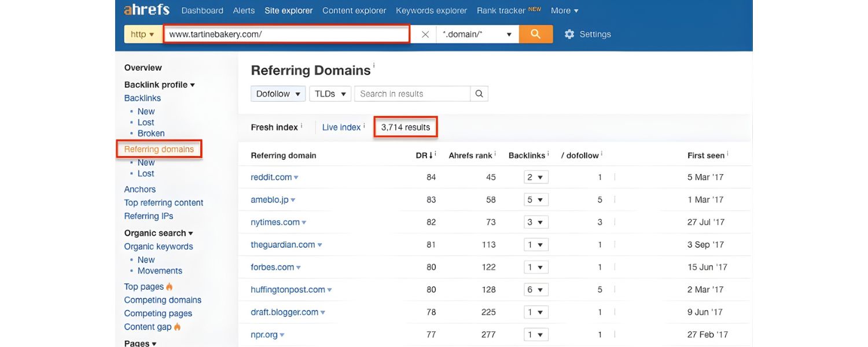Open the Dofollow filter dropdown

278,93
